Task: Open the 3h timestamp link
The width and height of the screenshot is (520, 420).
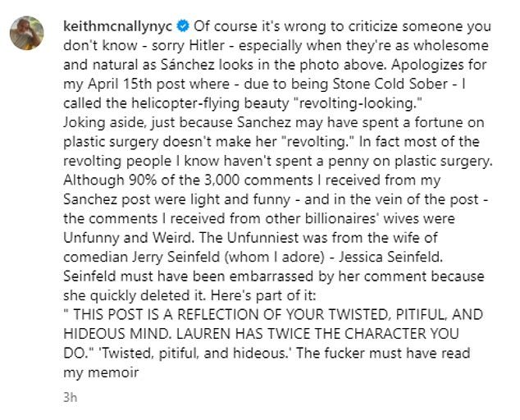Action: coord(70,397)
